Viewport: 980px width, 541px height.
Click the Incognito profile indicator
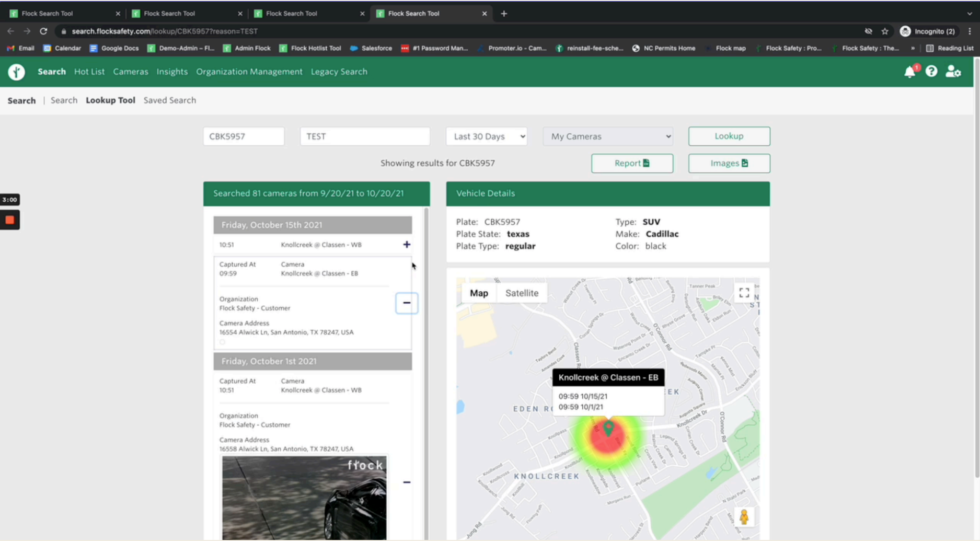pos(928,31)
